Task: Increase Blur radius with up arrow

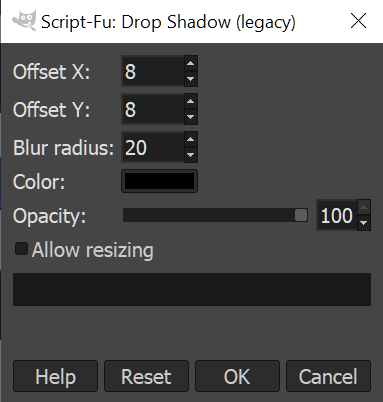Action: (191, 140)
